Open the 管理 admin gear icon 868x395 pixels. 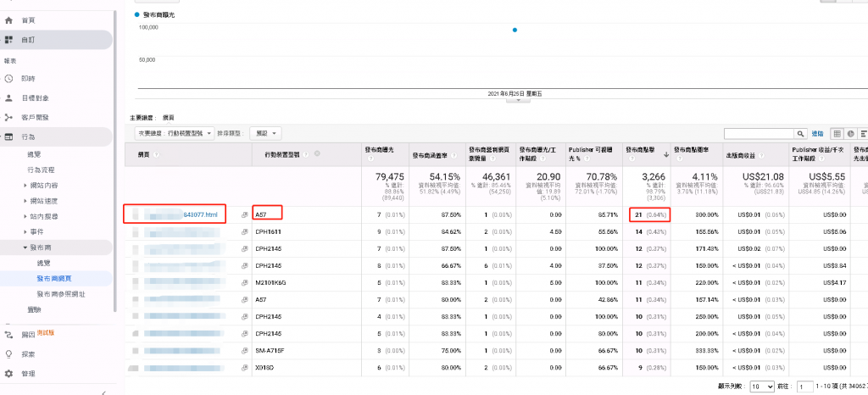coord(8,374)
